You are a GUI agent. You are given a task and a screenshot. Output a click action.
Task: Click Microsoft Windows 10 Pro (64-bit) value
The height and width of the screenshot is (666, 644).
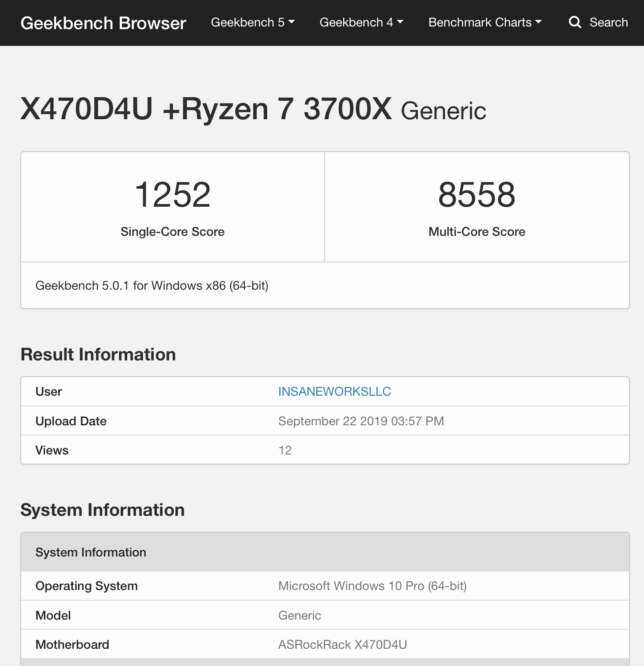(372, 586)
